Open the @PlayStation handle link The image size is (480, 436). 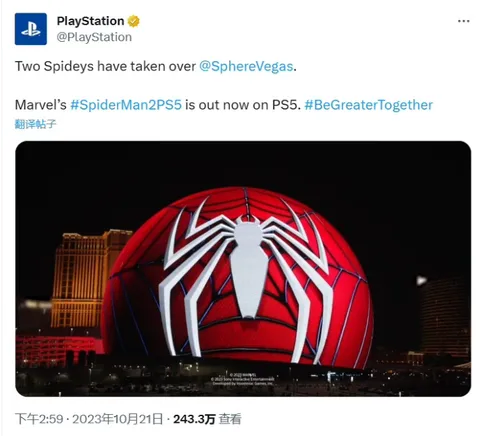tap(94, 37)
